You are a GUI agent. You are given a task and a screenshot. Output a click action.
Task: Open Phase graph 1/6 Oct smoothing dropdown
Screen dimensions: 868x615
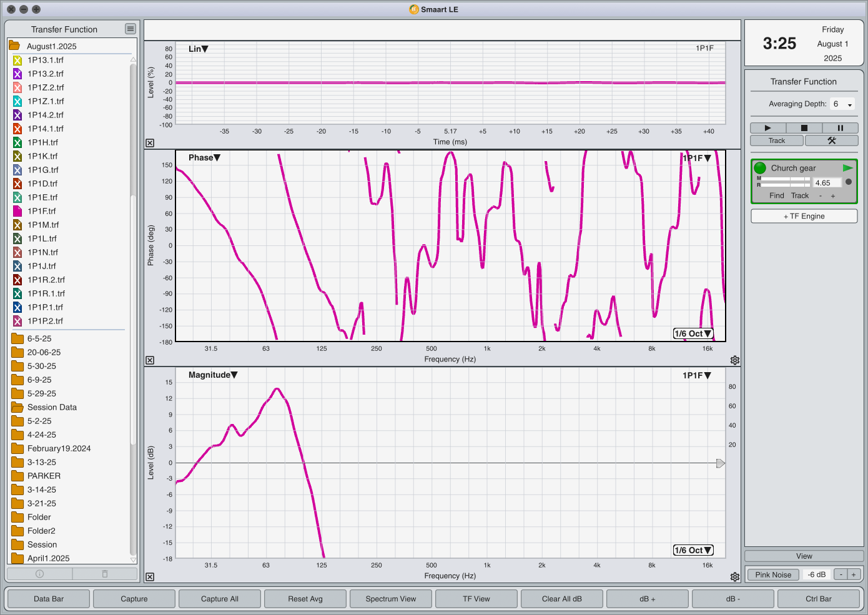tap(693, 333)
